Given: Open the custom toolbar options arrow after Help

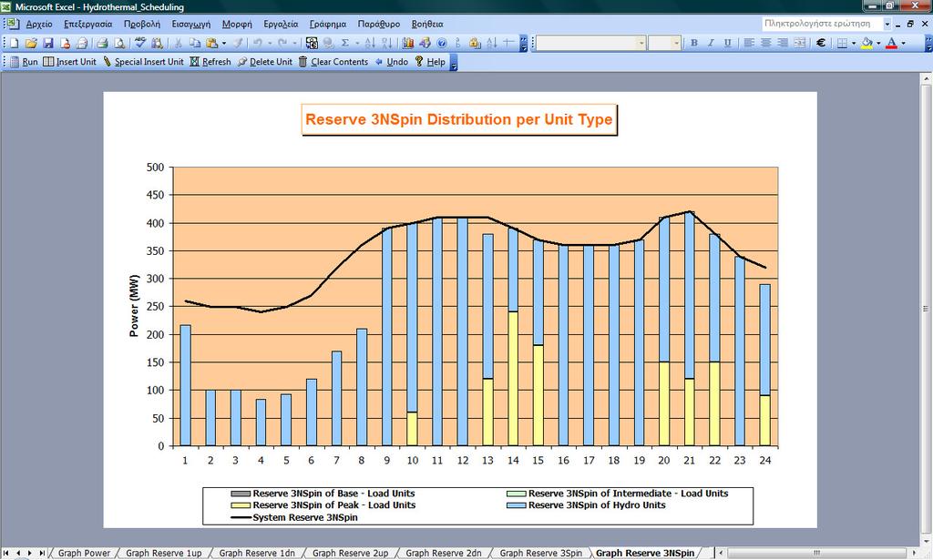Looking at the screenshot, I should (454, 62).
